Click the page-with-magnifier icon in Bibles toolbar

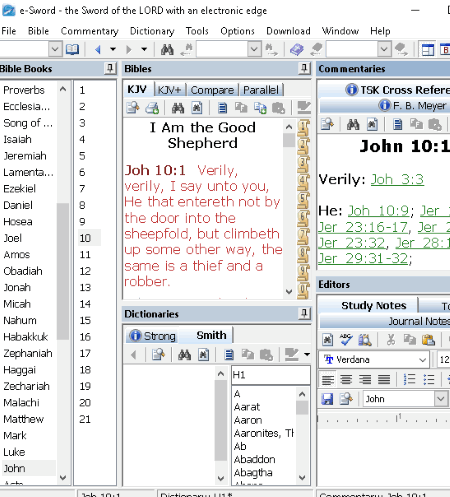coord(133,108)
